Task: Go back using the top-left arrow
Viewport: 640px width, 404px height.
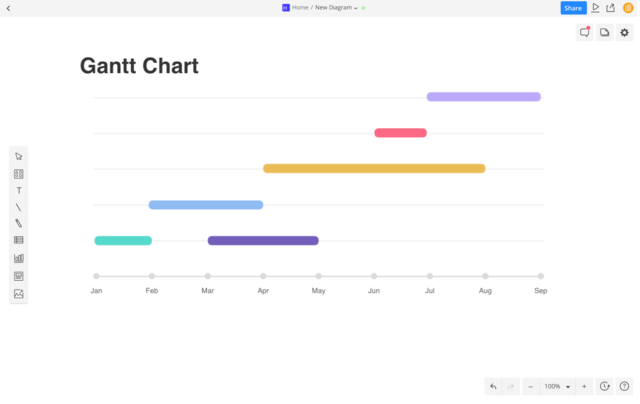Action: [x=8, y=8]
